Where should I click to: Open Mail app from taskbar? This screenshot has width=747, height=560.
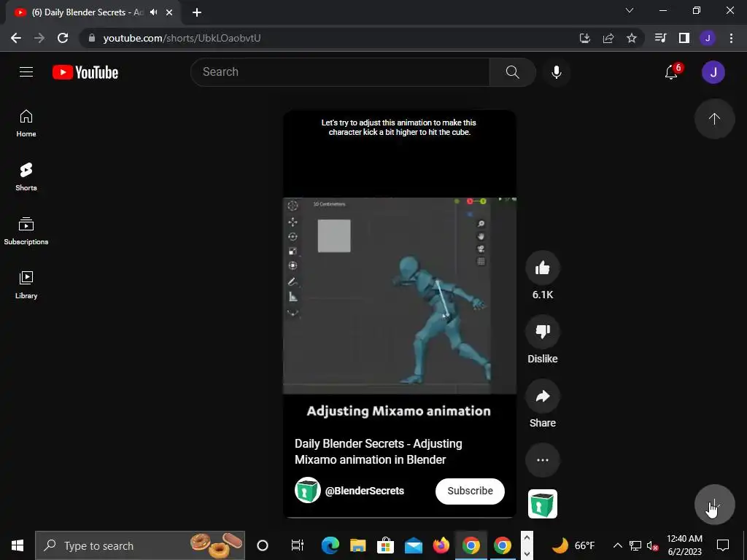(x=414, y=545)
